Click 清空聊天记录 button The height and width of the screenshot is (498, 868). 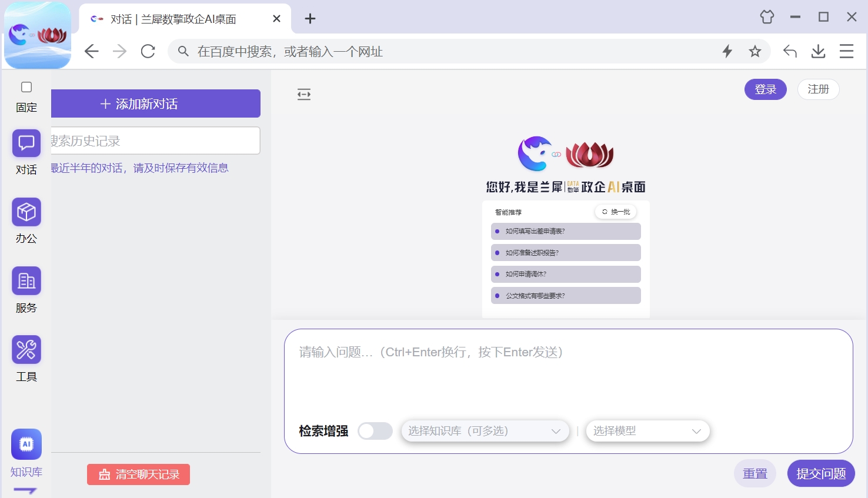point(138,474)
